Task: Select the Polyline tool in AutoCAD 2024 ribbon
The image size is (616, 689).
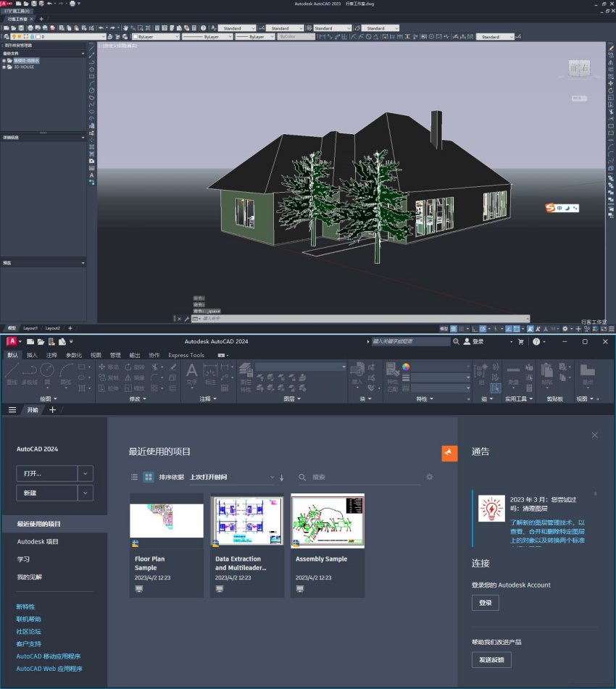Action: (30, 372)
